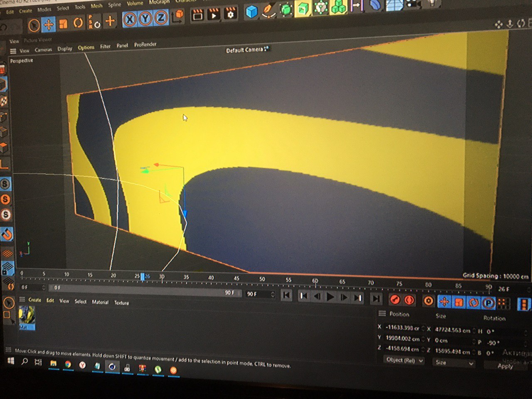The width and height of the screenshot is (532, 399).
Task: Click the Record Active Objects key icon
Action: pyautogui.click(x=394, y=299)
